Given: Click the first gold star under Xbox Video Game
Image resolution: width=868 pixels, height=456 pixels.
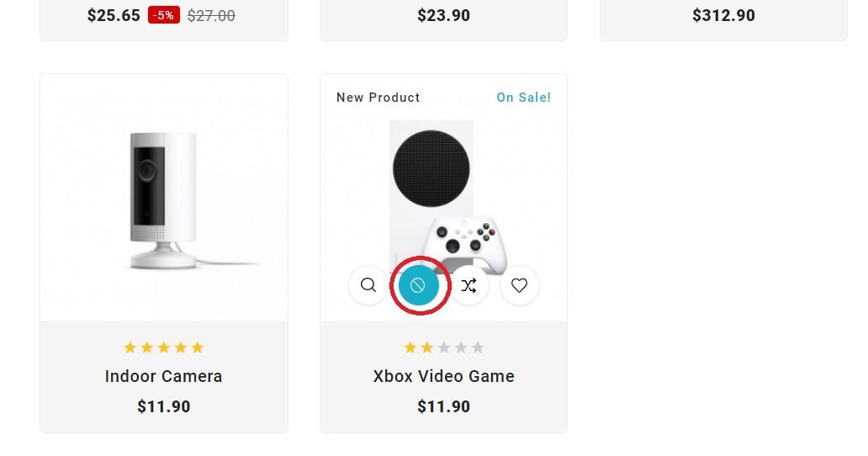Looking at the screenshot, I should click(x=410, y=347).
